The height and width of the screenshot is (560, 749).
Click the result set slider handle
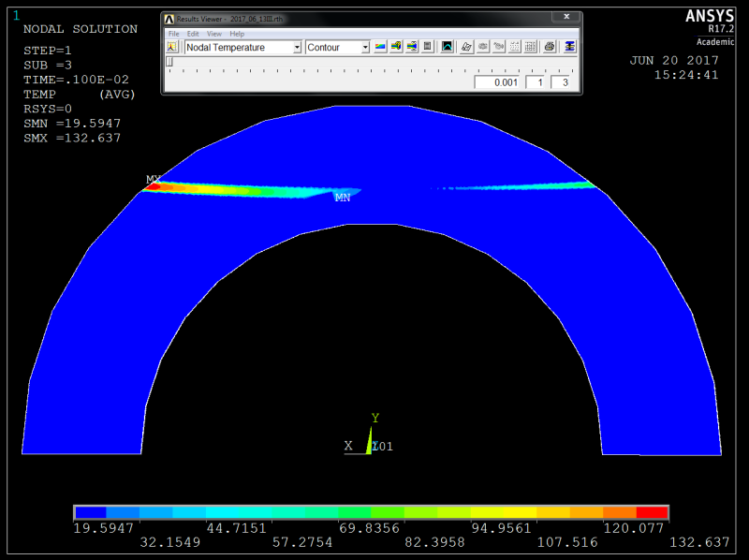tap(169, 62)
